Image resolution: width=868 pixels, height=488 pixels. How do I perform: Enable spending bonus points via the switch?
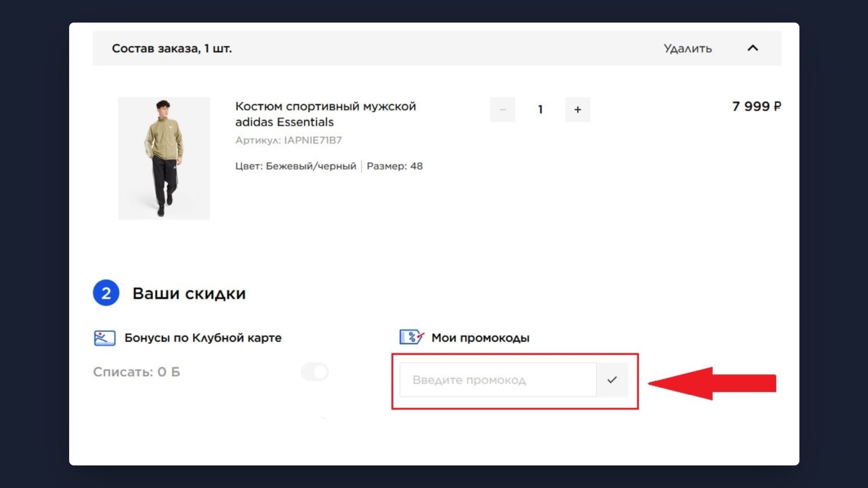click(315, 372)
